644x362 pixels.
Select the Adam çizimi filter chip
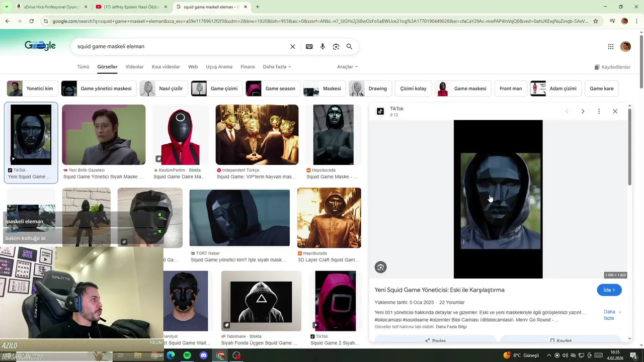pos(556,88)
